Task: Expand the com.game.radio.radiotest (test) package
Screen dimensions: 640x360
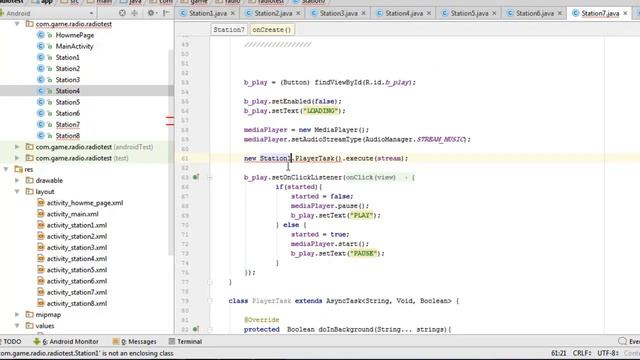Action: (17, 158)
